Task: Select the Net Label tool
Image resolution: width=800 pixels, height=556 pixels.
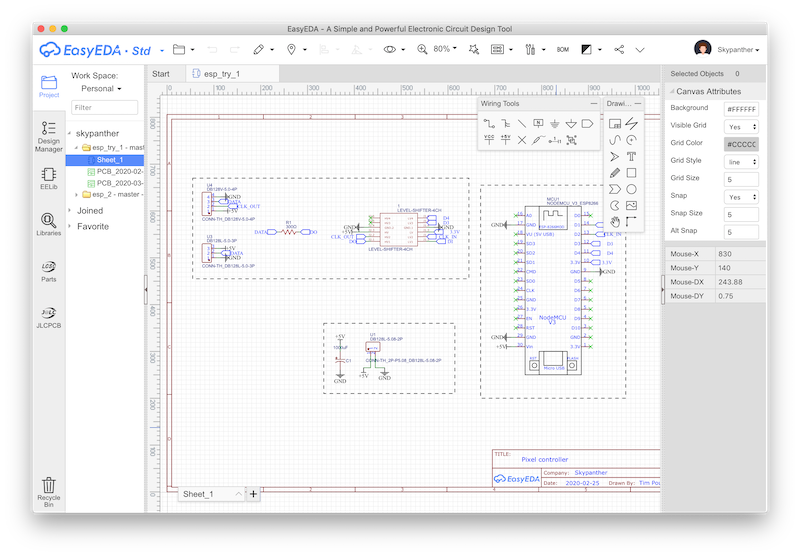Action: [x=538, y=123]
